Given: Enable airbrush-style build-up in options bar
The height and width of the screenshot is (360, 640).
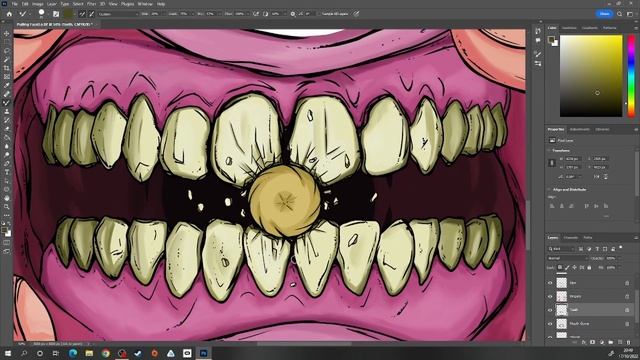Looking at the screenshot, I should coord(256,14).
